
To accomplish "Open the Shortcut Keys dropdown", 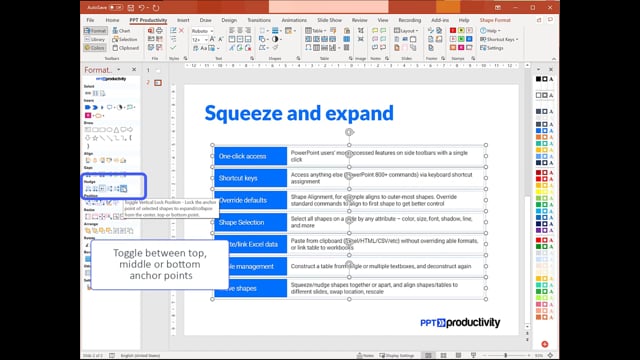I will pyautogui.click(x=499, y=39).
